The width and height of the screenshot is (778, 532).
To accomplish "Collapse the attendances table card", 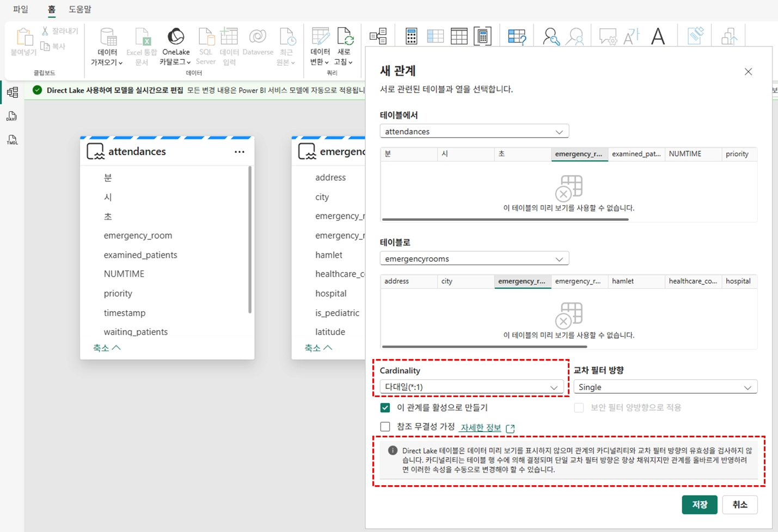I will [x=107, y=348].
